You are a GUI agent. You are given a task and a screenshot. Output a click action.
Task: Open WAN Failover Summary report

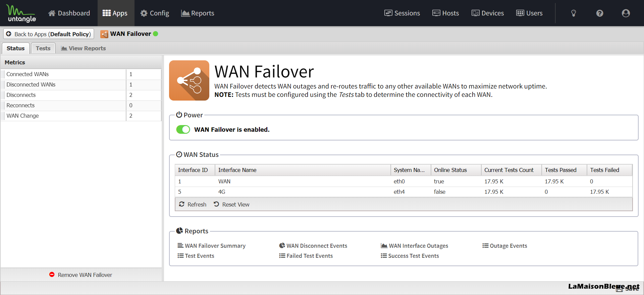212,246
